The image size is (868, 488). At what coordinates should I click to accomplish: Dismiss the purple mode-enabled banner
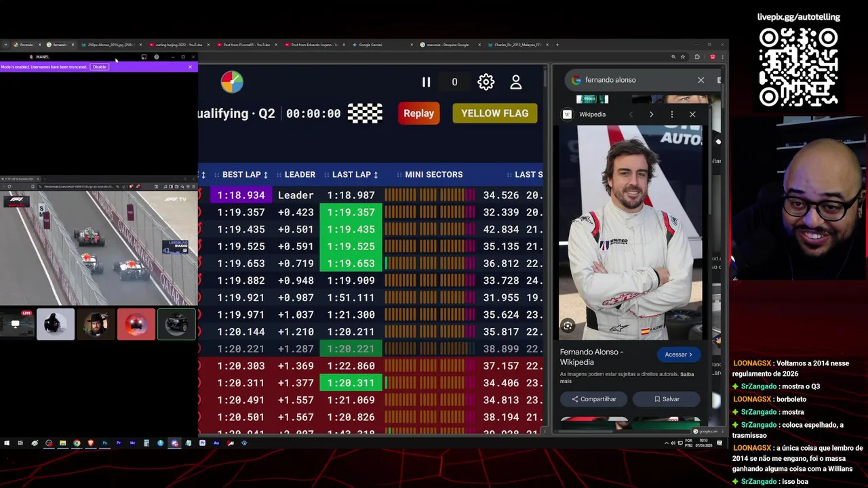click(x=190, y=67)
